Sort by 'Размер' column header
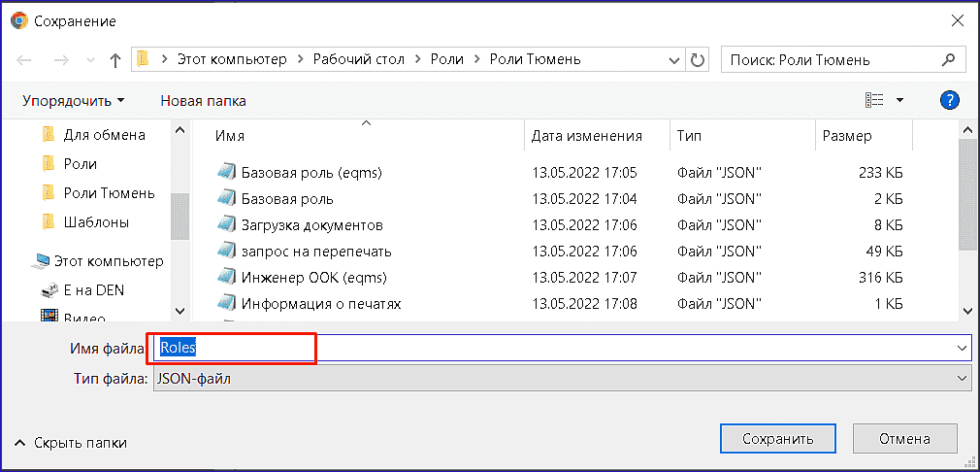The width and height of the screenshot is (980, 472). tap(847, 136)
